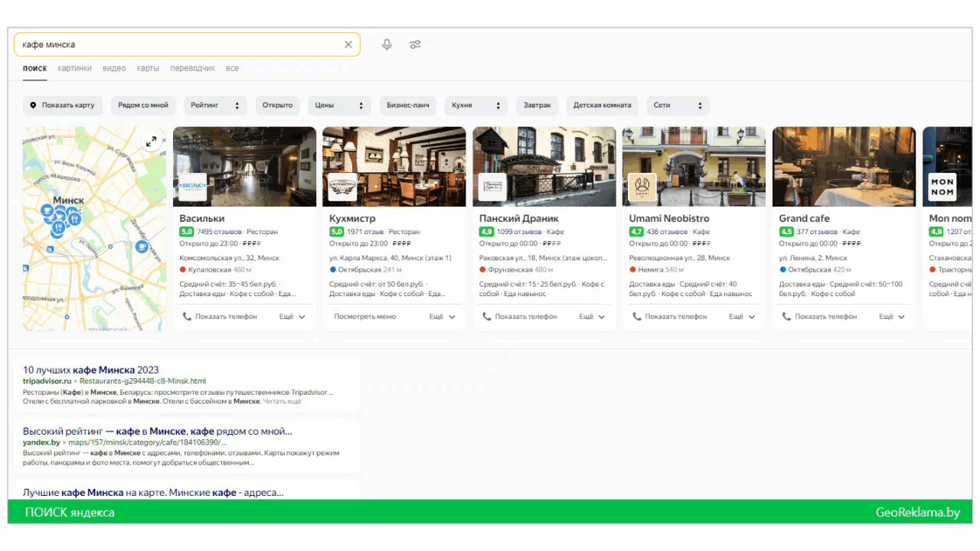The image size is (980, 551).
Task: Click the Кухмистр logo badge
Action: (x=343, y=186)
